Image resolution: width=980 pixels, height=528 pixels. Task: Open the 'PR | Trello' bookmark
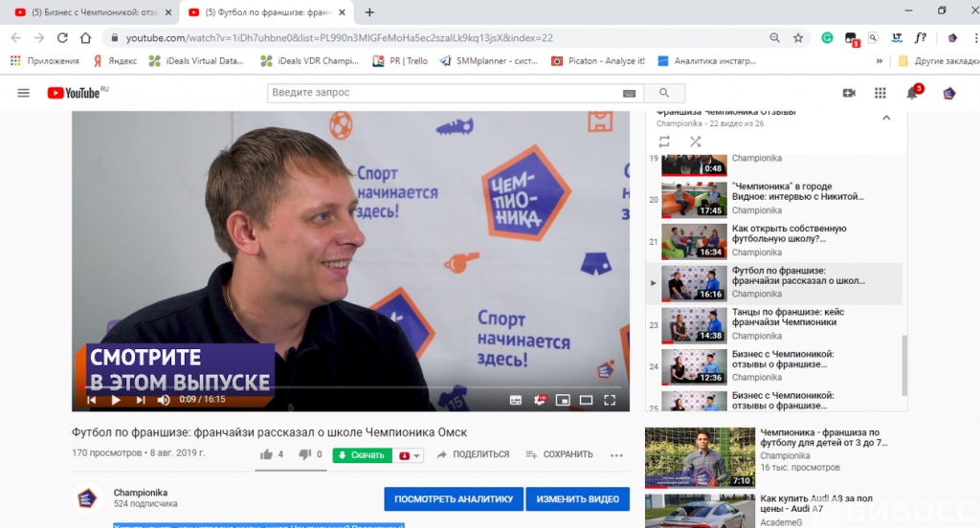401,60
